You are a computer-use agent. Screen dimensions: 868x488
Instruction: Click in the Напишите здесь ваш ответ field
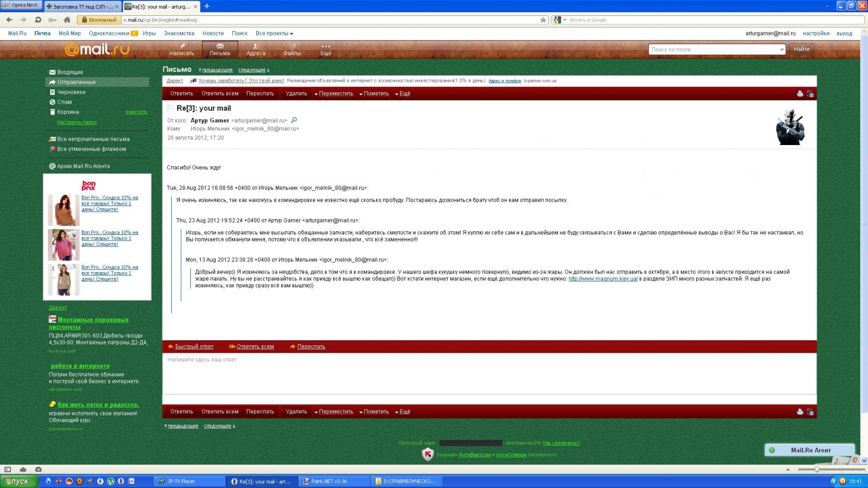489,373
